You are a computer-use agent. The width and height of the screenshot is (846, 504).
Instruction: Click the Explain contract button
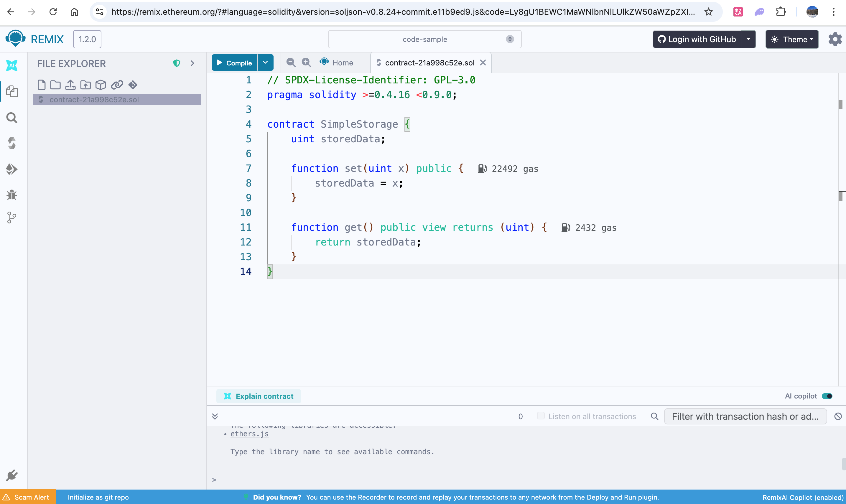259,396
